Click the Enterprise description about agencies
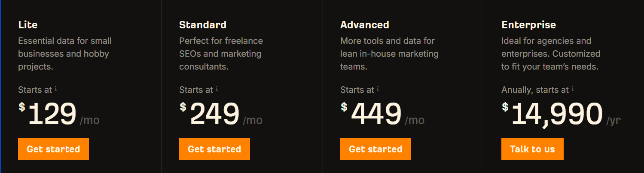The image size is (644, 173). pos(551,54)
